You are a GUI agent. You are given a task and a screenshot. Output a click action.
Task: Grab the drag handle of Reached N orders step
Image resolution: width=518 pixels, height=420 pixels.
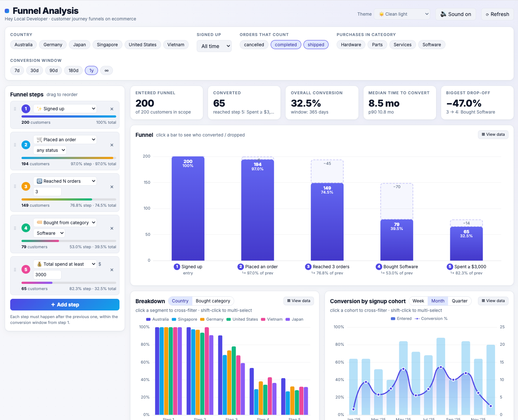15,186
